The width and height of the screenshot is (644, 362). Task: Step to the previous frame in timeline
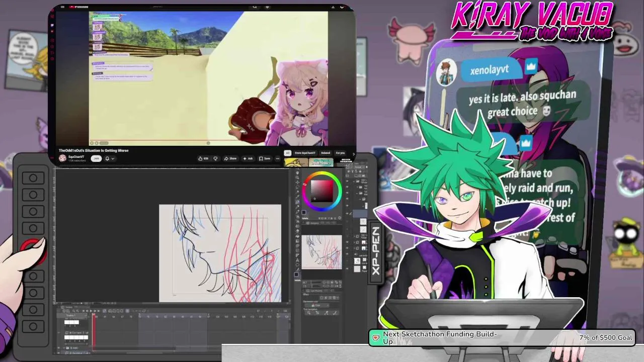(87, 311)
